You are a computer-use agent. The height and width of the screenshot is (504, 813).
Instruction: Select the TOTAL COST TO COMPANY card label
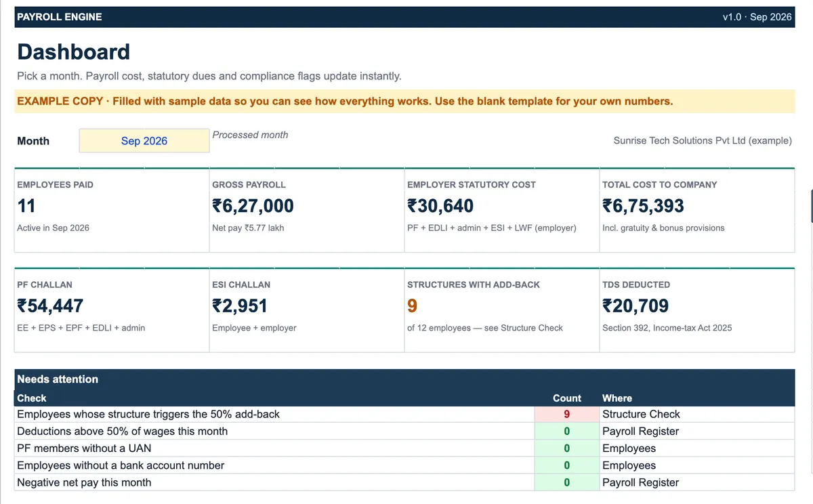point(659,184)
